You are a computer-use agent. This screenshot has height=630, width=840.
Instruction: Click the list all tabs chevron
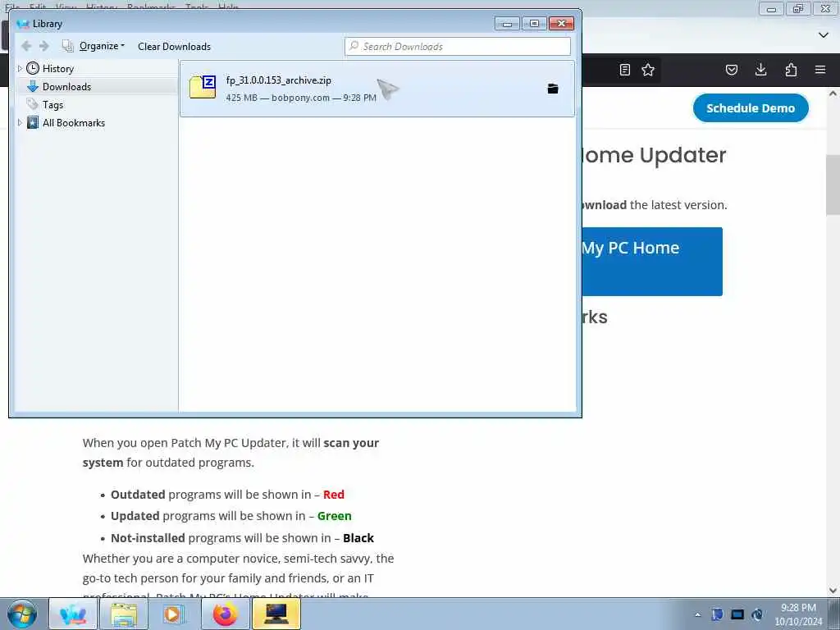coord(824,34)
